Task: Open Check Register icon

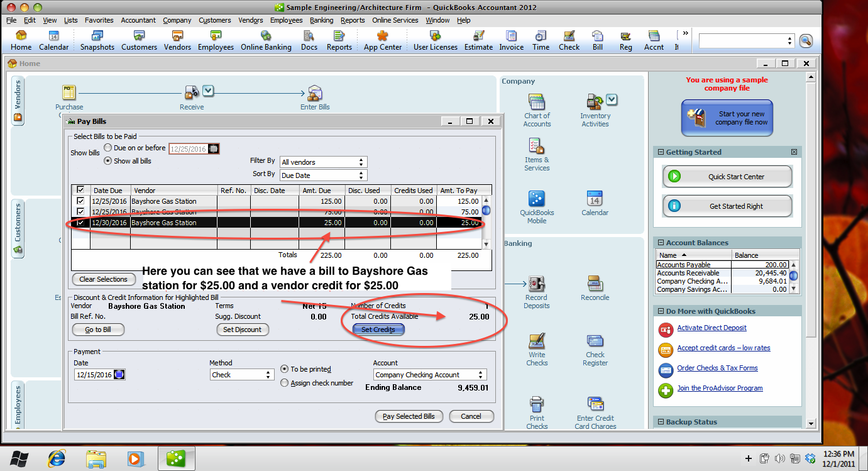Action: [595, 350]
